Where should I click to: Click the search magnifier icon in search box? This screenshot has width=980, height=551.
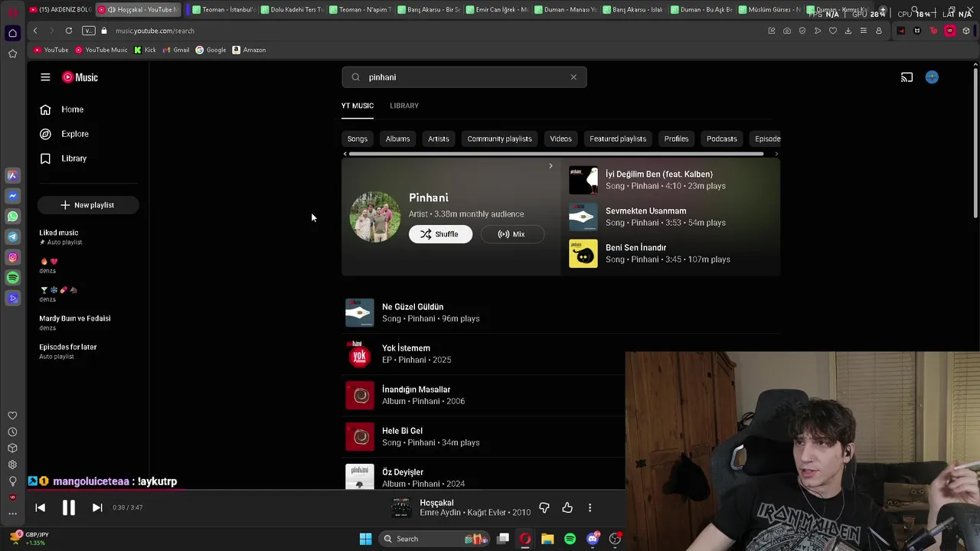[x=356, y=77]
